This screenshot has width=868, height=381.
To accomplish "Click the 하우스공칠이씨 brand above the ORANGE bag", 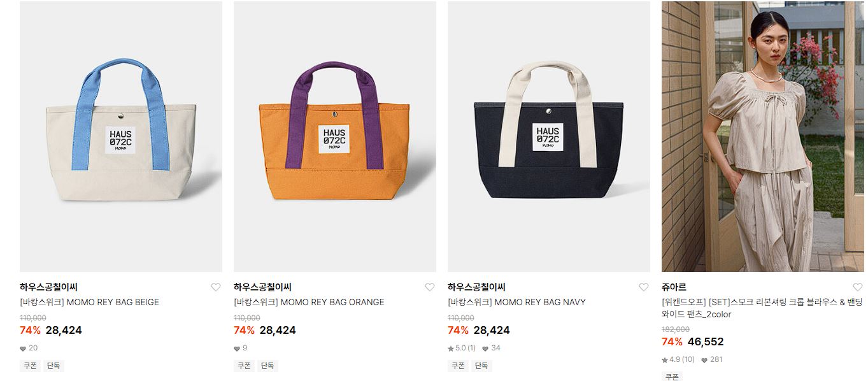I will (x=262, y=287).
